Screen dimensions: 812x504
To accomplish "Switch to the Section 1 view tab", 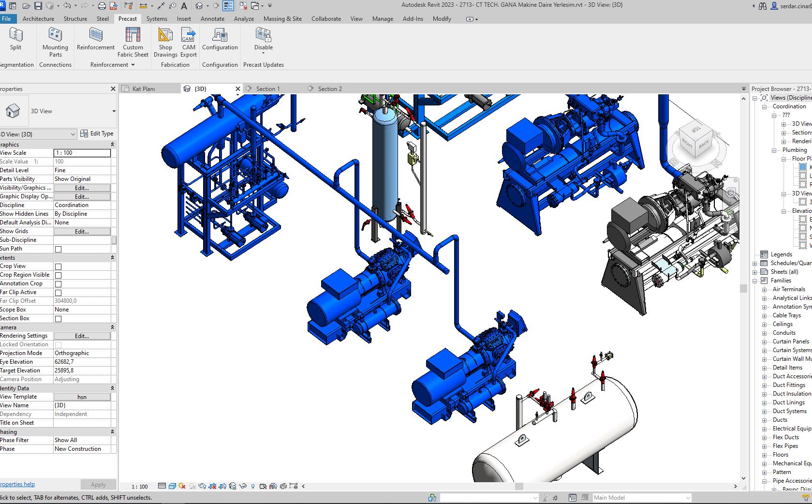I will tap(269, 89).
